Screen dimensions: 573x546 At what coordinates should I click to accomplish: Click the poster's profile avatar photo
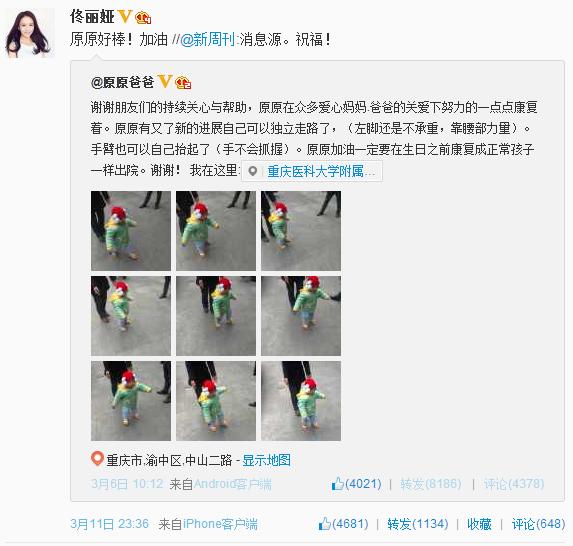31,33
